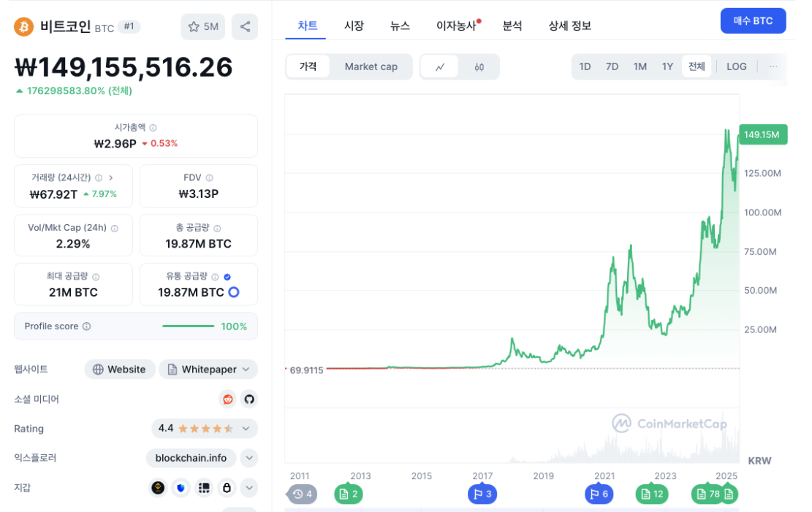Click the 매수 BTC buy button

point(753,21)
